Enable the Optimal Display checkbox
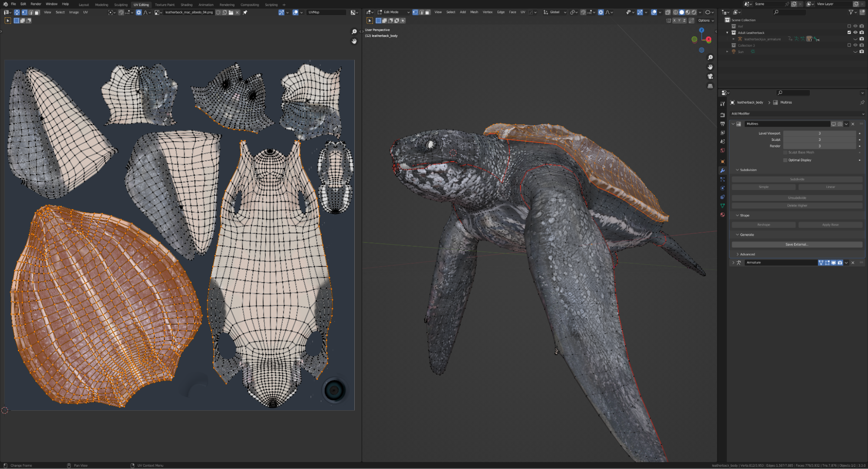The width and height of the screenshot is (868, 469). click(x=785, y=160)
